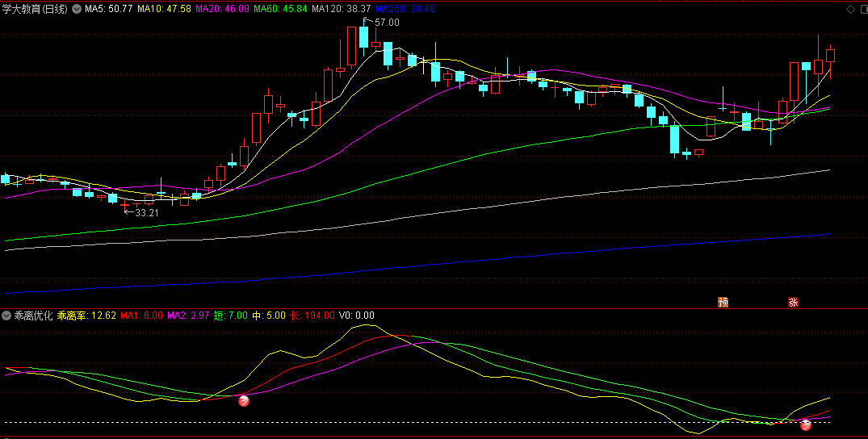
Task: Click the 57.00 high price flag
Action: (x=381, y=22)
